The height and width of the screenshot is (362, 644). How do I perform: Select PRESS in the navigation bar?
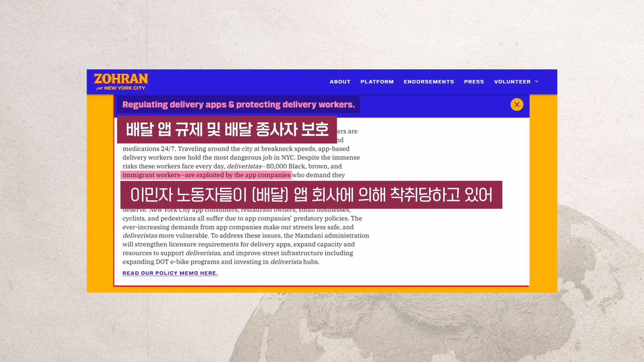coord(474,81)
